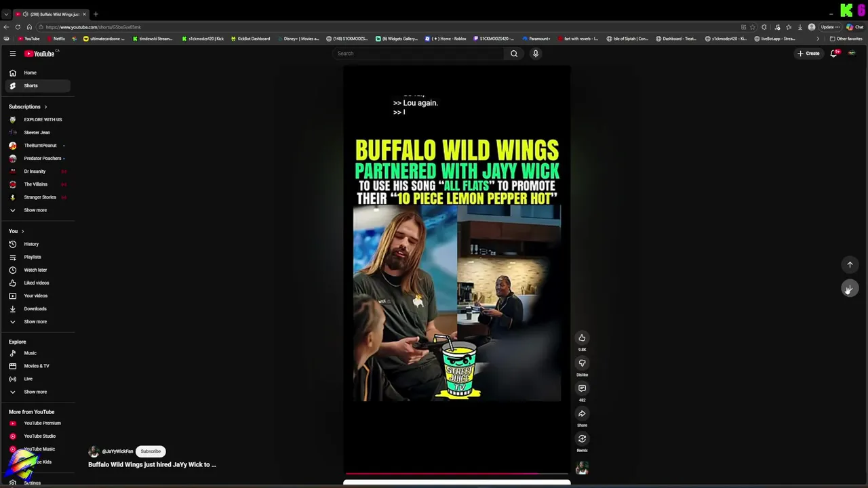This screenshot has width=868, height=488.
Task: Expand Show more under Explore
Action: tap(38, 392)
